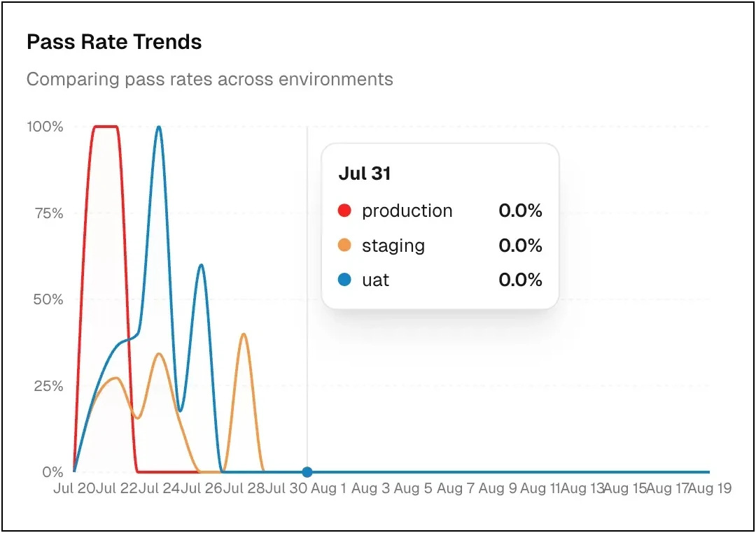Click the last orange staging peak
The width and height of the screenshot is (756, 533).
(x=244, y=334)
